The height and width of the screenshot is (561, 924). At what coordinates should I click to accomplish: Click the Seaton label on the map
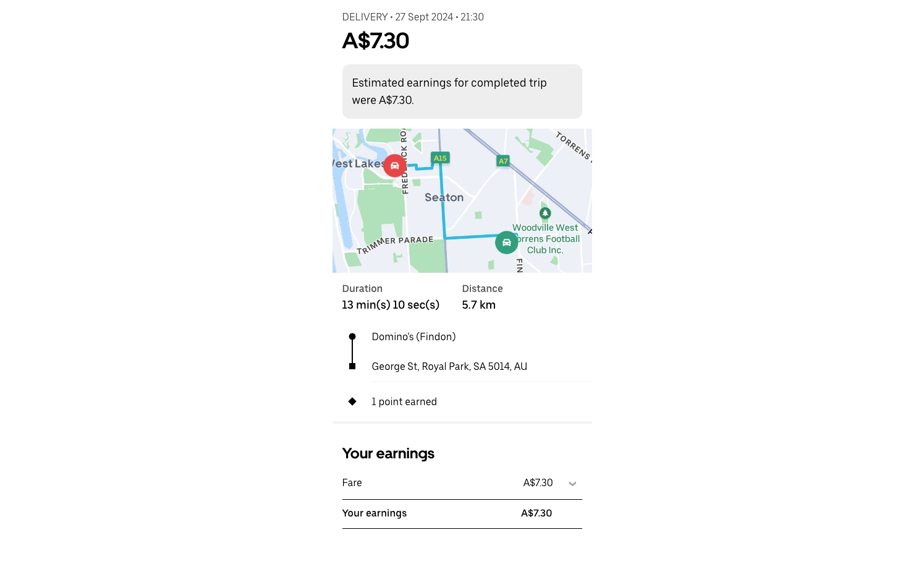(444, 197)
